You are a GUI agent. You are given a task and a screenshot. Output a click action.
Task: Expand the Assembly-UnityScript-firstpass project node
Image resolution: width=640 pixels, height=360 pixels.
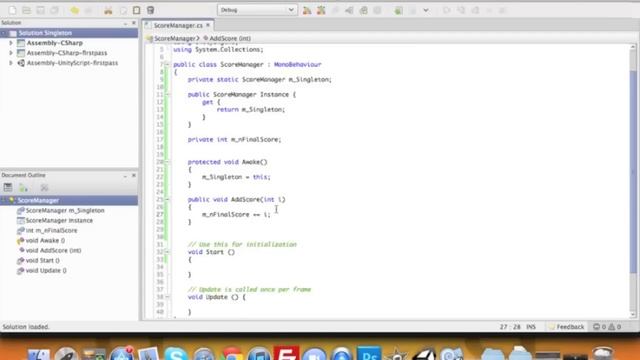click(x=11, y=63)
